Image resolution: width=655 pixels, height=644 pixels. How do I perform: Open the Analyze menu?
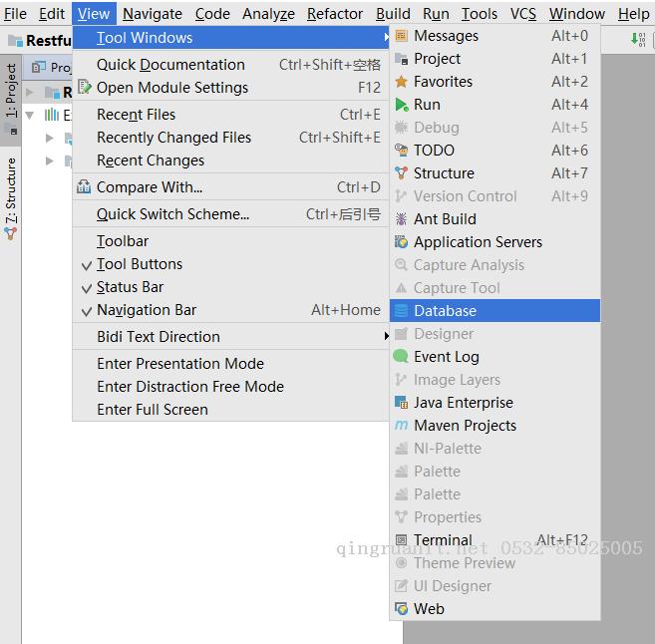pyautogui.click(x=268, y=14)
